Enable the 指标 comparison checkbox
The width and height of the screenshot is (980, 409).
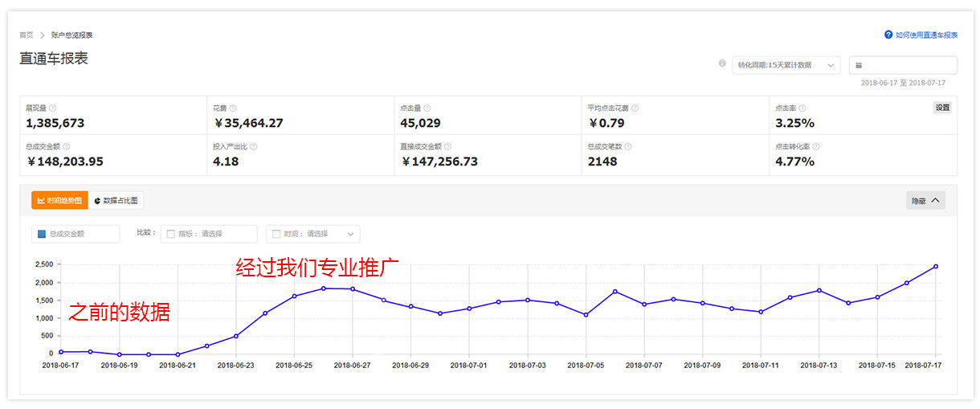coord(170,234)
